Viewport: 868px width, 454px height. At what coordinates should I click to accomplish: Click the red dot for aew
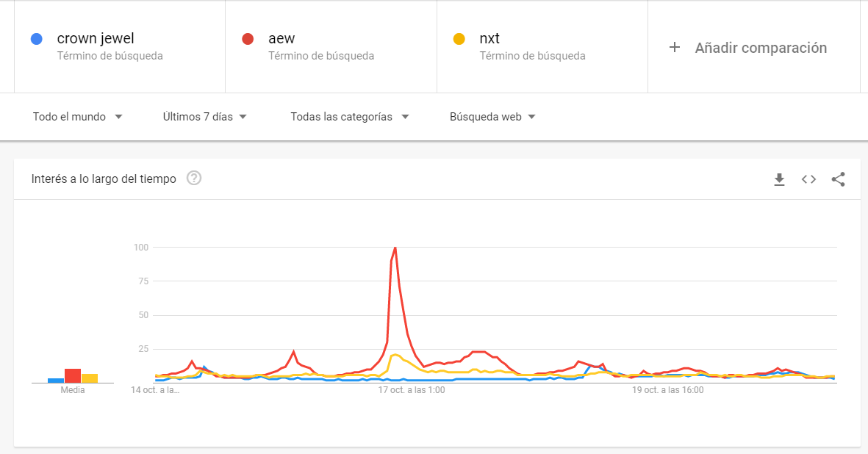pyautogui.click(x=248, y=39)
